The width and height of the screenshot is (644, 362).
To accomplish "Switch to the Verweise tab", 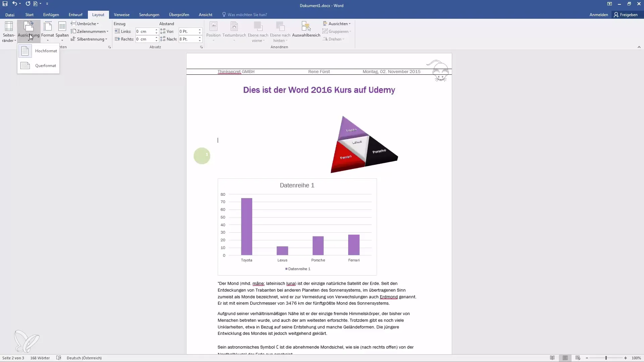I will pos(122,15).
